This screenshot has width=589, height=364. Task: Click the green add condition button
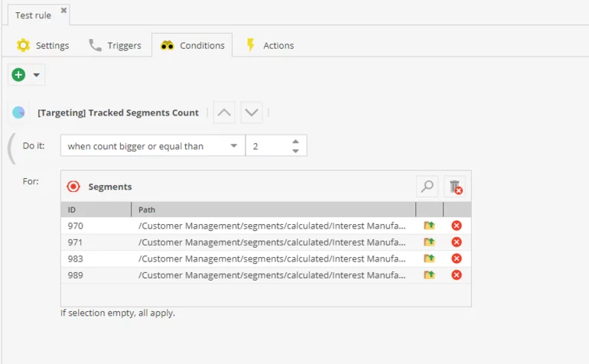(18, 75)
